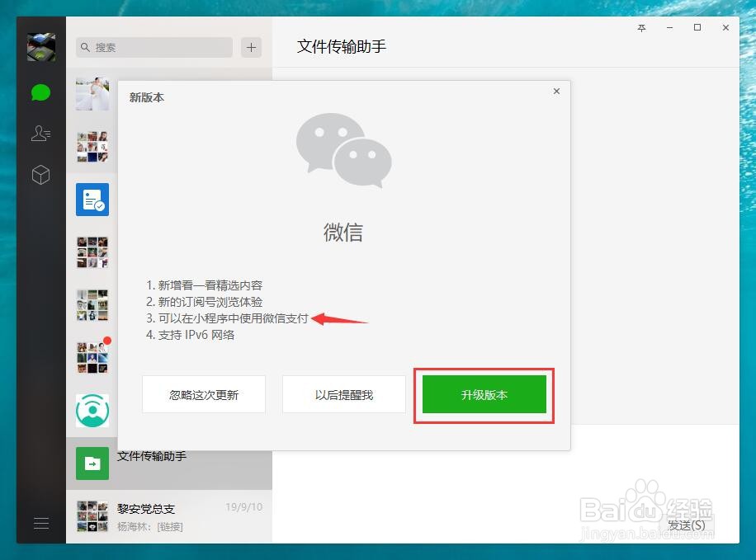The height and width of the screenshot is (560, 756).
Task: Open 文件传输助手 via its green folder icon
Action: [91, 463]
